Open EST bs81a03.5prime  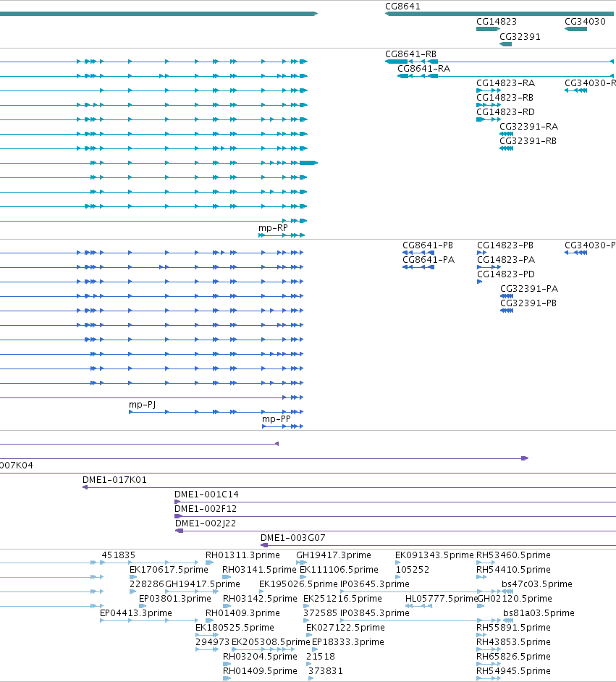pos(508,620)
